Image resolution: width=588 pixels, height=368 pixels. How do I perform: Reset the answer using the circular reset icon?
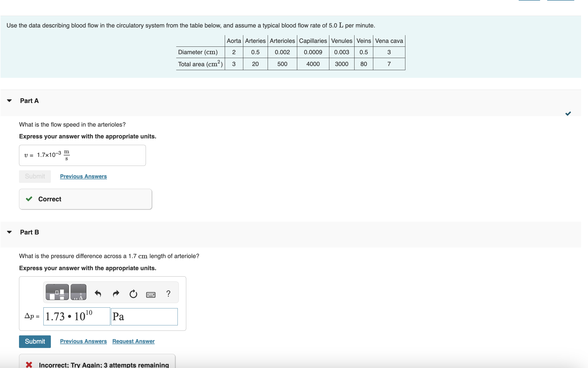point(133,293)
